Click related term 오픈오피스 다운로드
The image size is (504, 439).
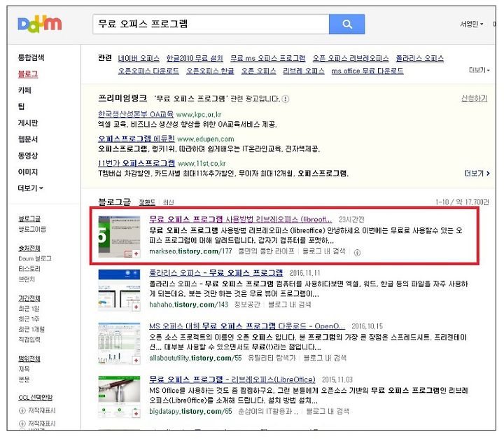148,71
